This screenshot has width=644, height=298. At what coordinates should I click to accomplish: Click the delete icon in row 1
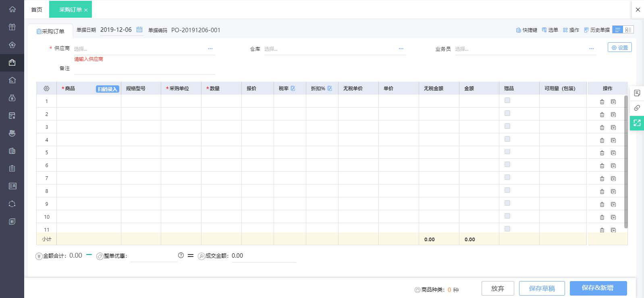pyautogui.click(x=602, y=102)
